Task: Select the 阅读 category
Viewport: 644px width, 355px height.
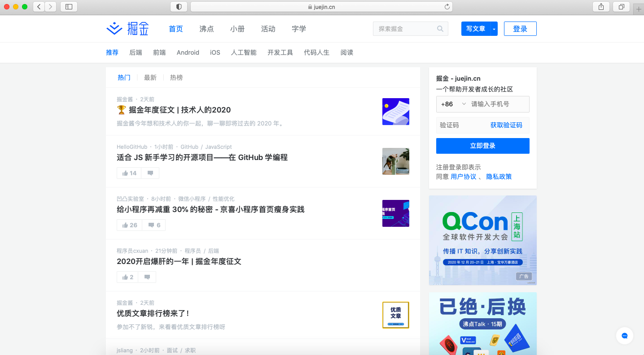Action: point(347,52)
